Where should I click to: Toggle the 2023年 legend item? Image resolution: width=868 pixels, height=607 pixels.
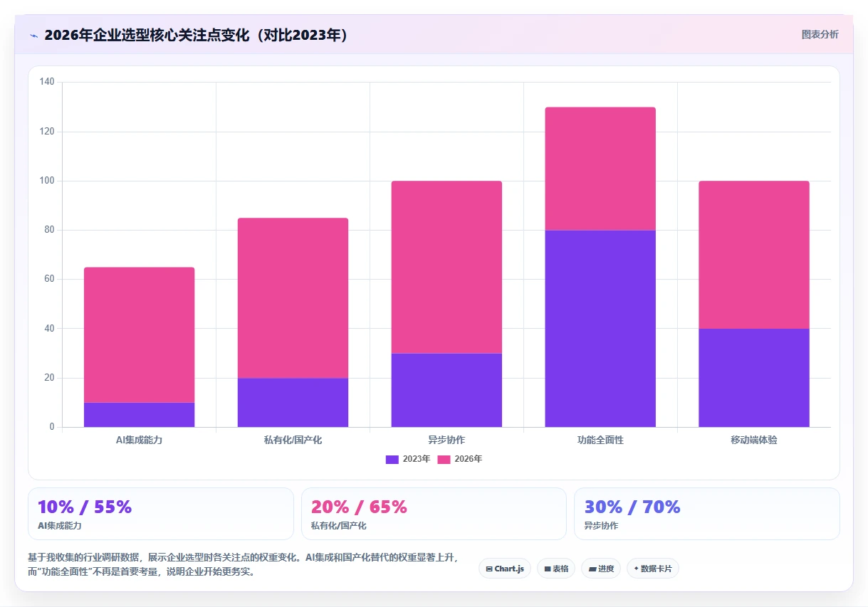click(x=408, y=459)
